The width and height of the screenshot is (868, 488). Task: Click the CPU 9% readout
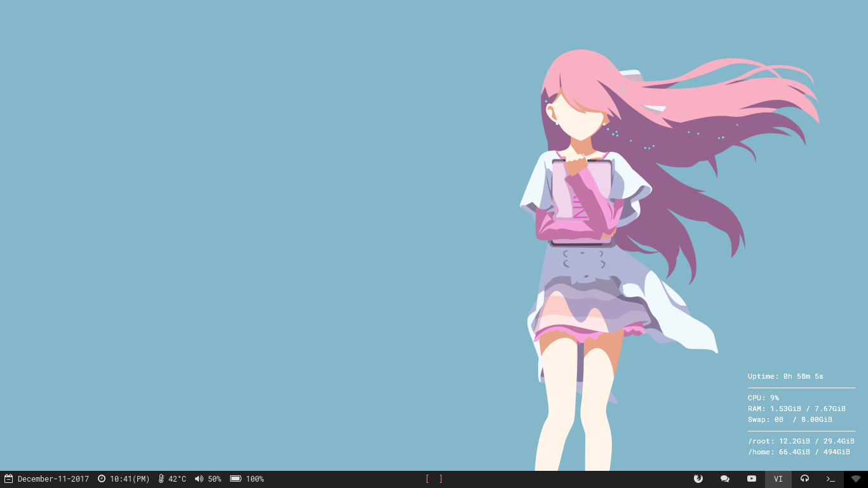[763, 398]
